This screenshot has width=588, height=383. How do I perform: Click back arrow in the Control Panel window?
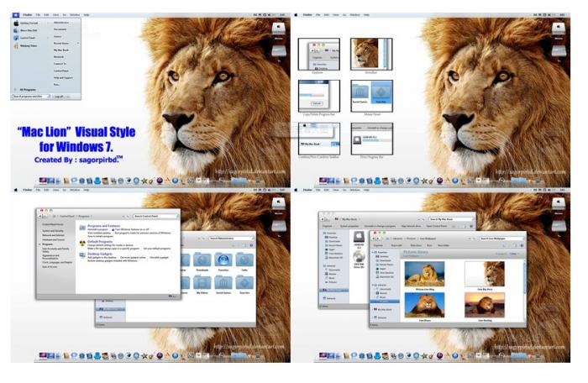coord(39,216)
